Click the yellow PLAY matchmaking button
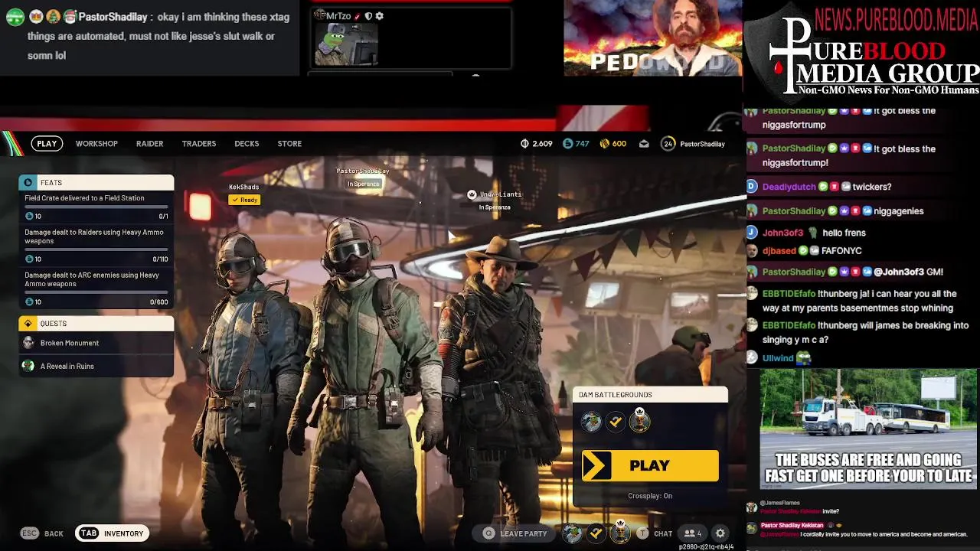This screenshot has height=551, width=980. 650,465
